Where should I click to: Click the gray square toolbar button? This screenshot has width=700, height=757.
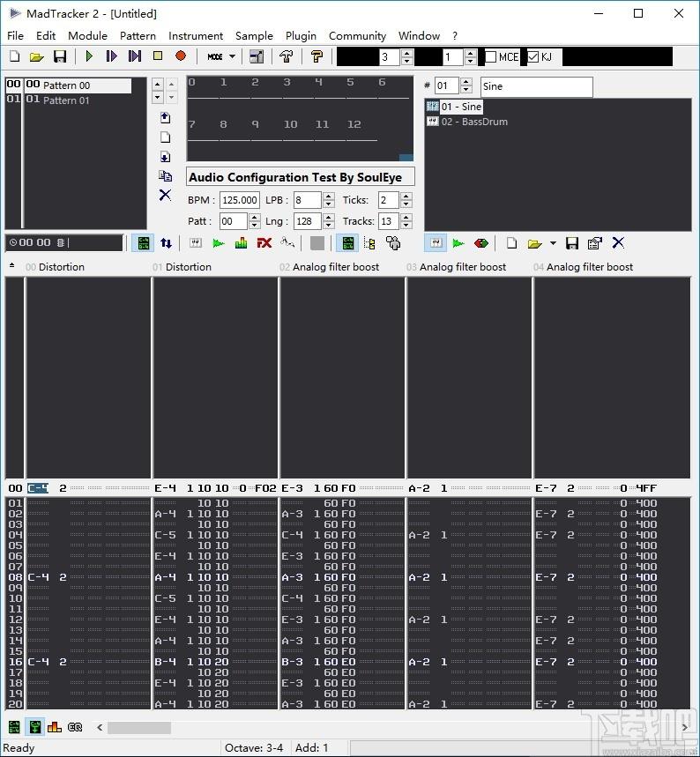317,243
